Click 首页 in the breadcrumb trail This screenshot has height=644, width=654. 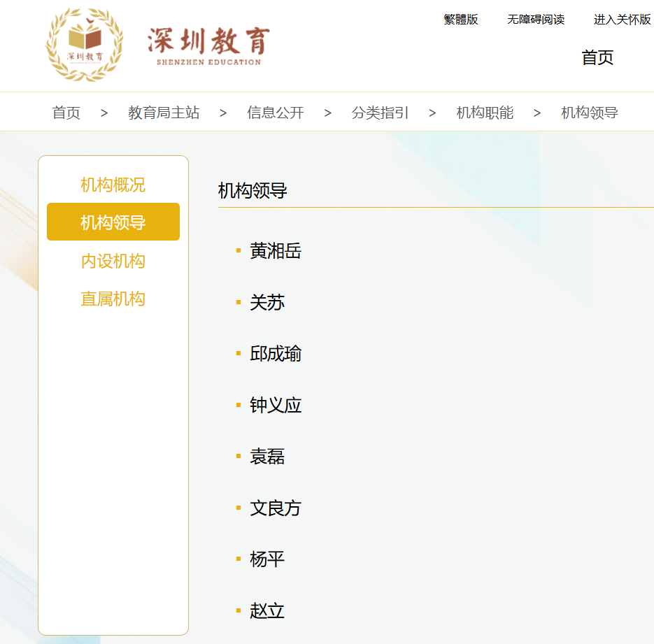[x=66, y=113]
